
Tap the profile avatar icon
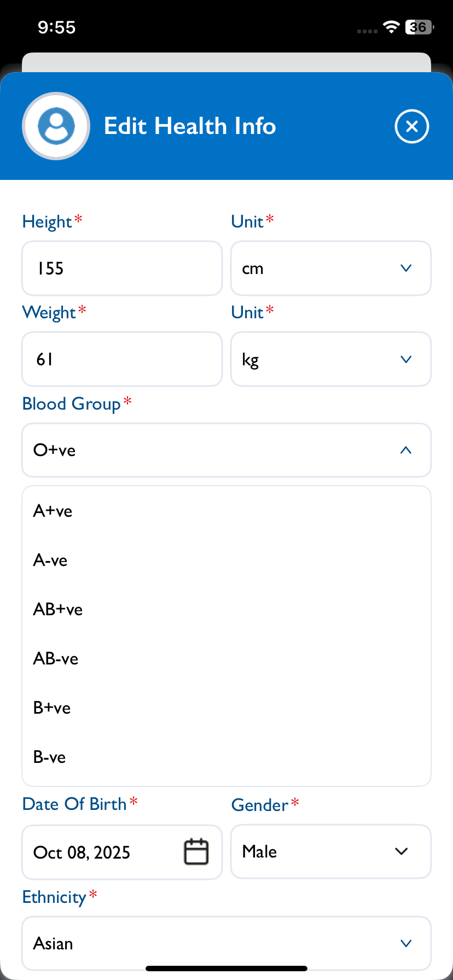(56, 126)
